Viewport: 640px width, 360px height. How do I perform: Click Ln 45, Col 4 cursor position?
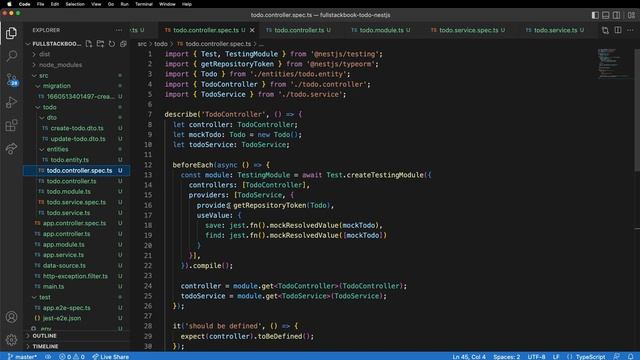pyautogui.click(x=469, y=356)
